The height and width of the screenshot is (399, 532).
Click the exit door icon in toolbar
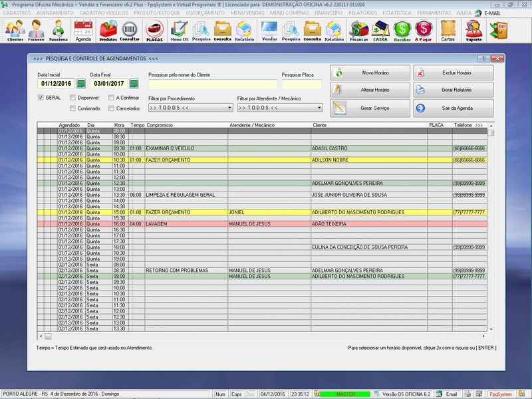(x=498, y=31)
